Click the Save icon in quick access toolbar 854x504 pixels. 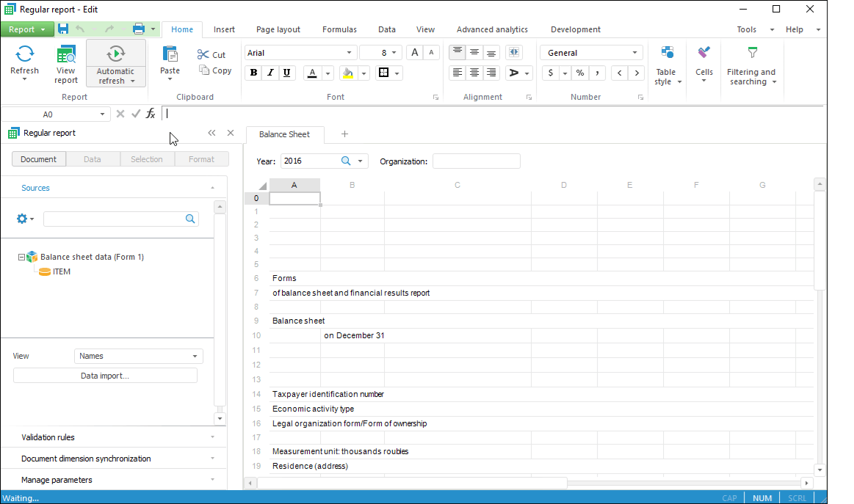[x=63, y=29]
